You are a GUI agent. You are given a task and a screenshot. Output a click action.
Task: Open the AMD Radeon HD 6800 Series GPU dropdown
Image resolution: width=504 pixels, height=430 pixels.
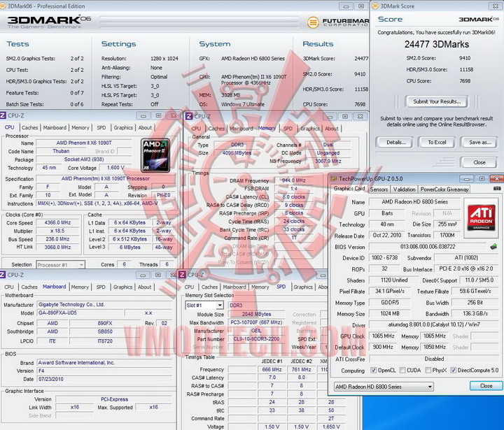(x=384, y=387)
